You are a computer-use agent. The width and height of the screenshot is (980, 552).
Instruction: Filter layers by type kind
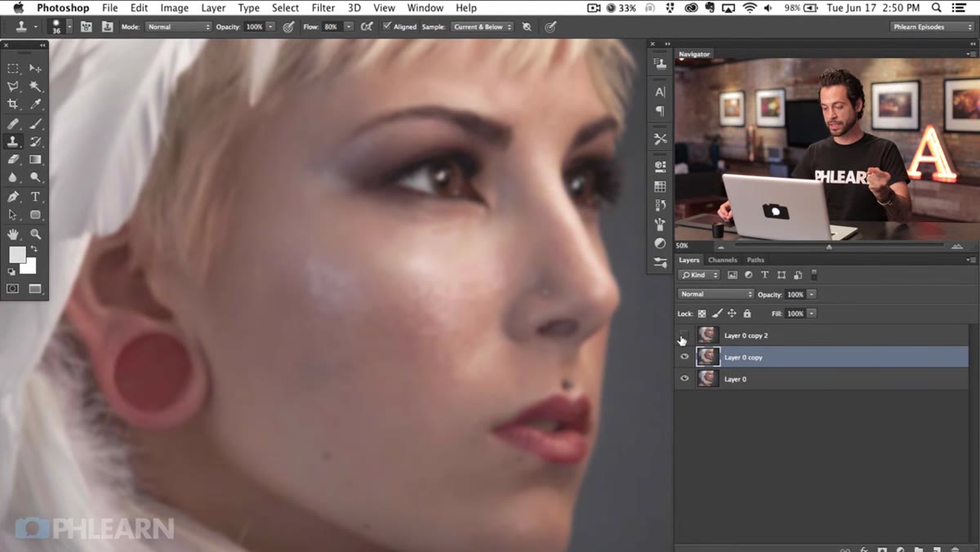tap(764, 275)
